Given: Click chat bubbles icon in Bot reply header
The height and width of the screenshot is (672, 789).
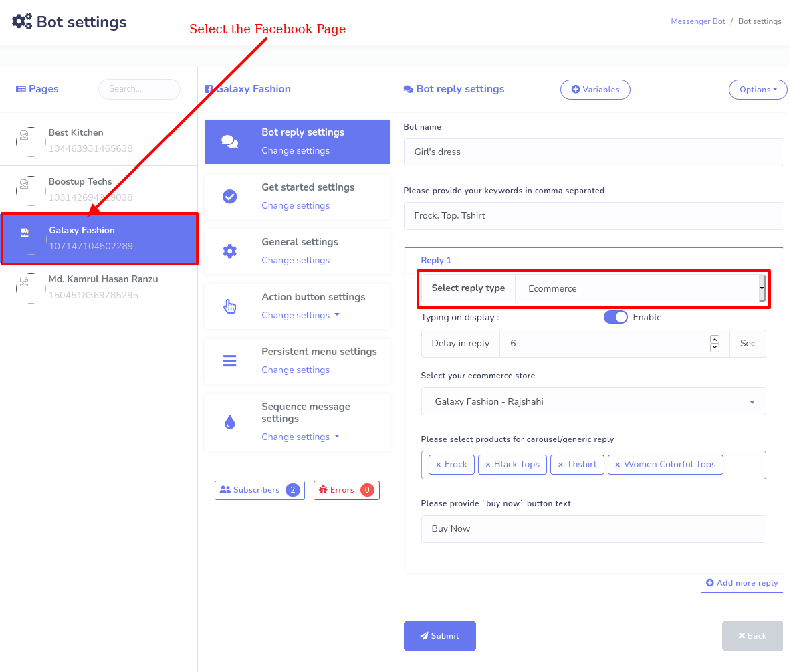Looking at the screenshot, I should click(409, 89).
